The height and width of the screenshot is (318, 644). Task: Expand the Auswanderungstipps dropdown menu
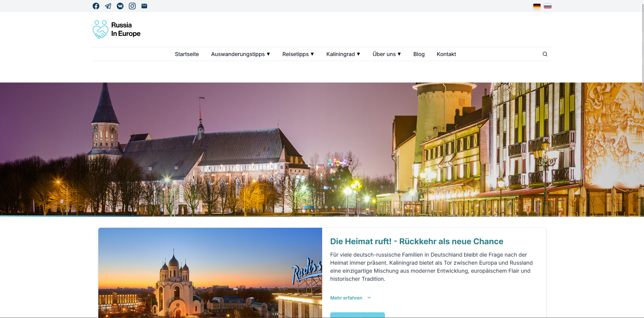(240, 54)
